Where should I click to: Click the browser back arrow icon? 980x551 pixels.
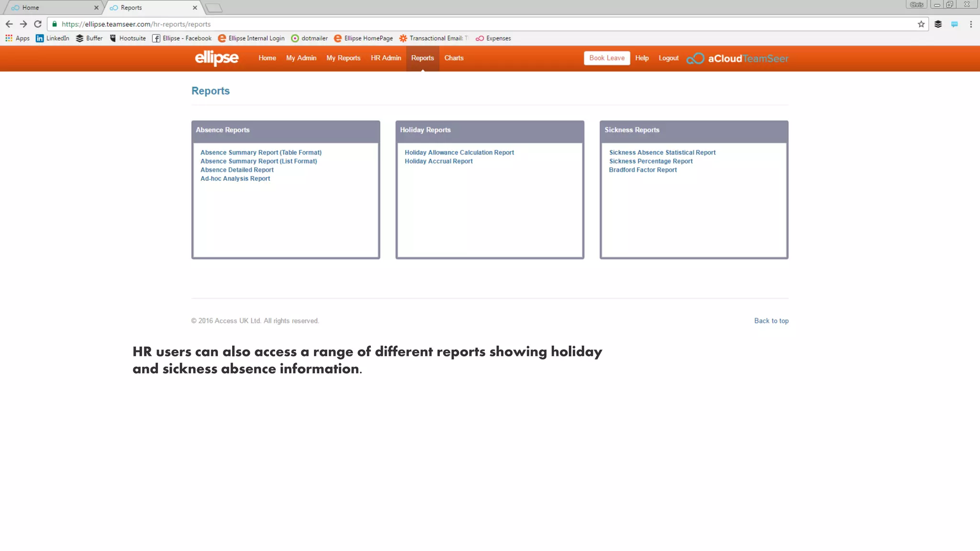pyautogui.click(x=9, y=24)
